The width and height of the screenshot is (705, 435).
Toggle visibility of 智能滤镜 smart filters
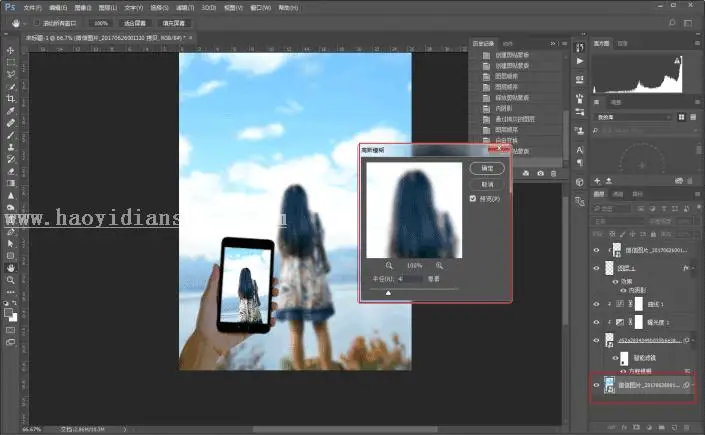click(615, 358)
